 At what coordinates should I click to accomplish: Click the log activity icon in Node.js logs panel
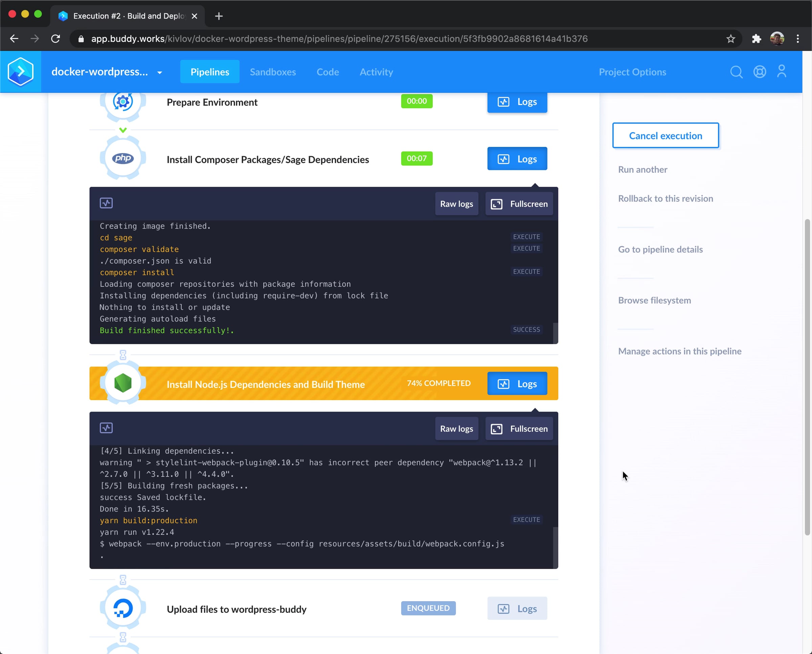[x=106, y=428]
